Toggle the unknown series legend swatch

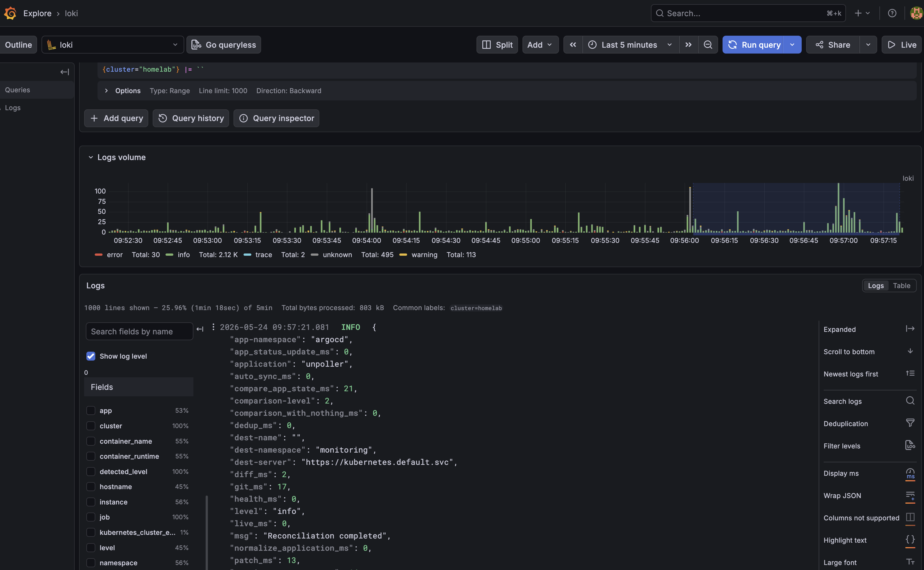(x=315, y=255)
